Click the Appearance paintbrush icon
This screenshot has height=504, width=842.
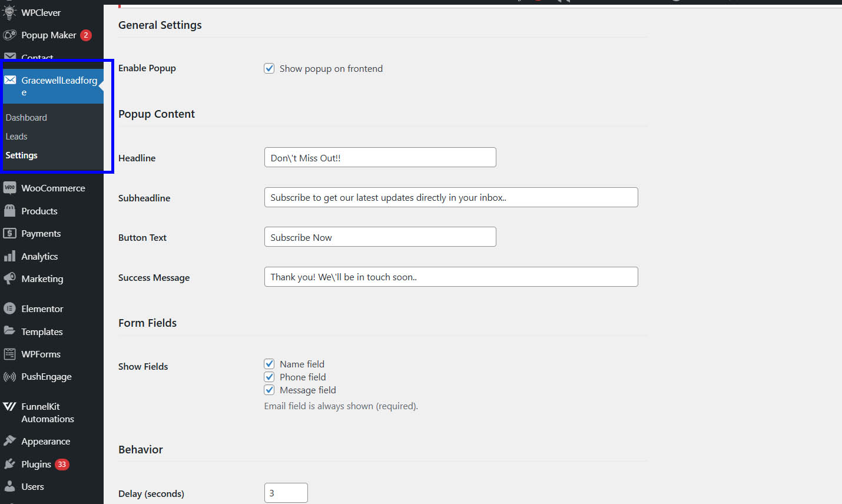9,441
